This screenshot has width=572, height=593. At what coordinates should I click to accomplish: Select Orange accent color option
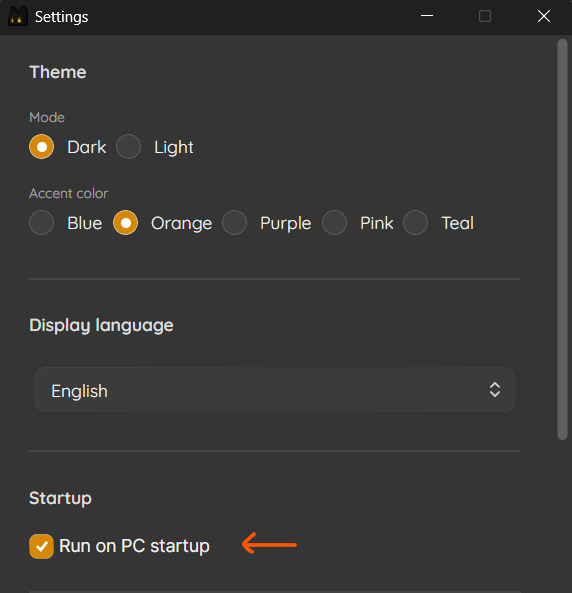tap(126, 223)
